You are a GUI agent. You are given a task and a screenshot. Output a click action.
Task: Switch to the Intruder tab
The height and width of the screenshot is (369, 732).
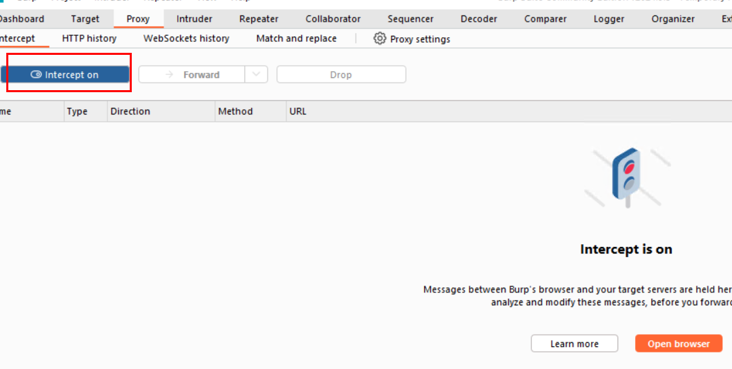pyautogui.click(x=194, y=19)
